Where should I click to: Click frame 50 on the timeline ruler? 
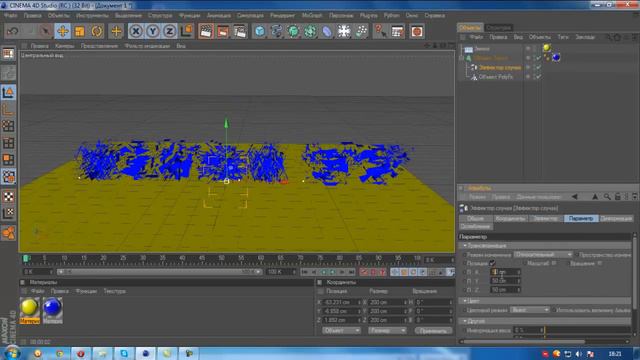point(222,258)
